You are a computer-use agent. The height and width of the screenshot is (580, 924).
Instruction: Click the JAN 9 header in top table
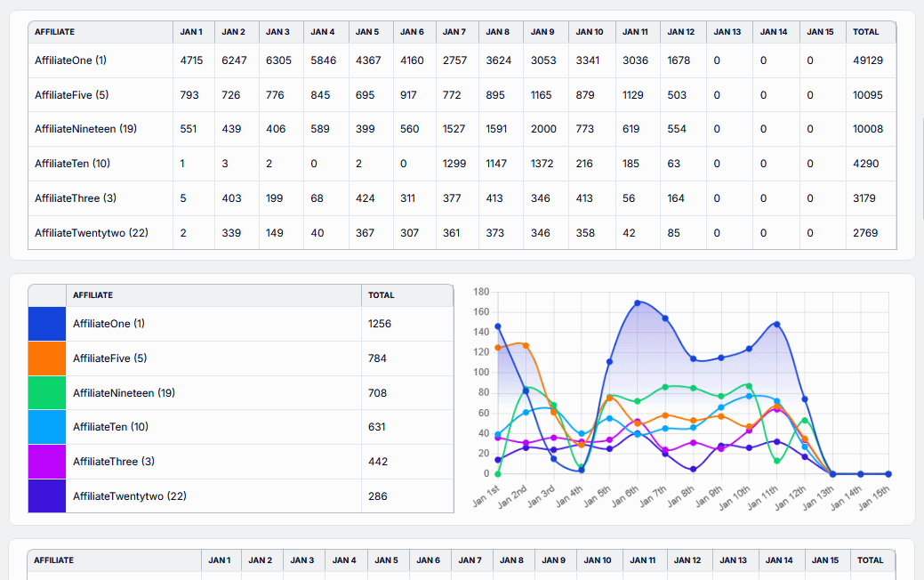[542, 32]
